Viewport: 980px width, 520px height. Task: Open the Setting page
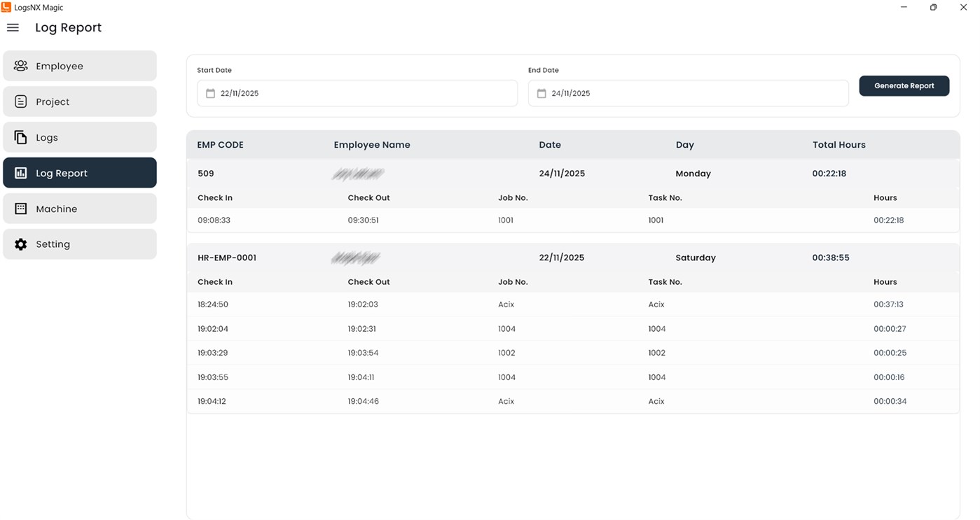[80, 244]
